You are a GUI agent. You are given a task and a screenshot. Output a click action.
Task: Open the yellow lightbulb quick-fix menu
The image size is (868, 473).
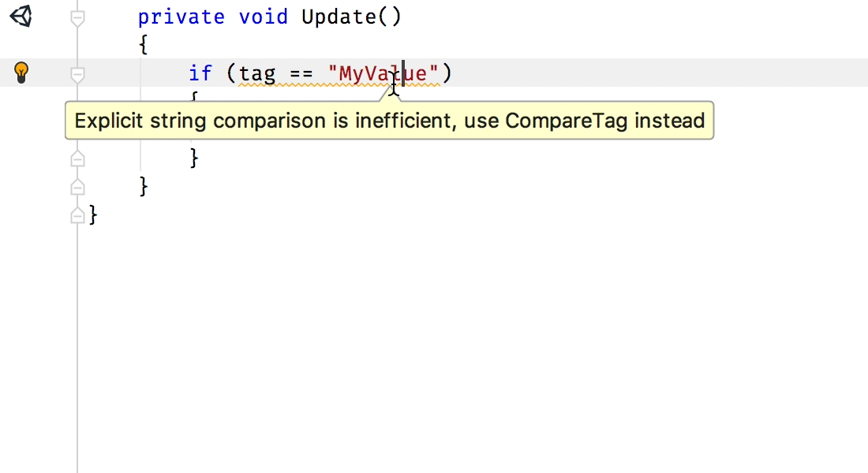(21, 73)
